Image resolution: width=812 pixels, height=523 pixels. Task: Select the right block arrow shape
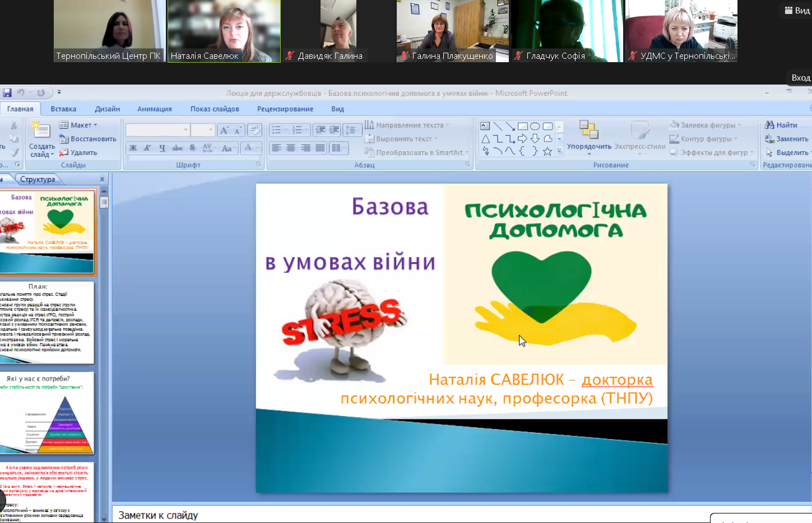coord(522,138)
